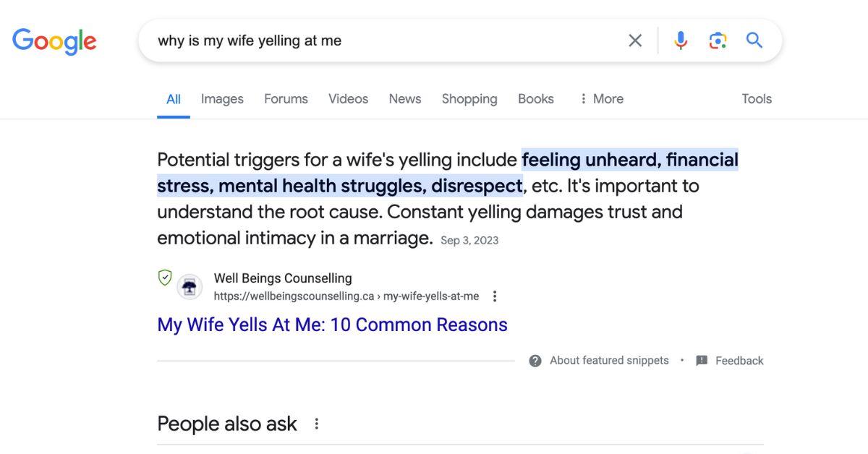Click the Google logo
The height and width of the screenshot is (454, 868).
point(54,41)
